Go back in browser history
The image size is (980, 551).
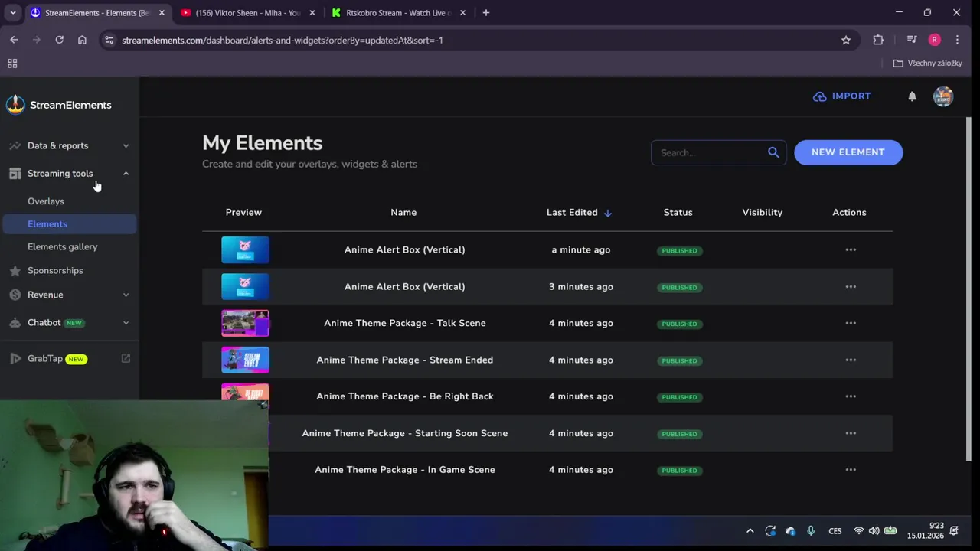point(14,40)
